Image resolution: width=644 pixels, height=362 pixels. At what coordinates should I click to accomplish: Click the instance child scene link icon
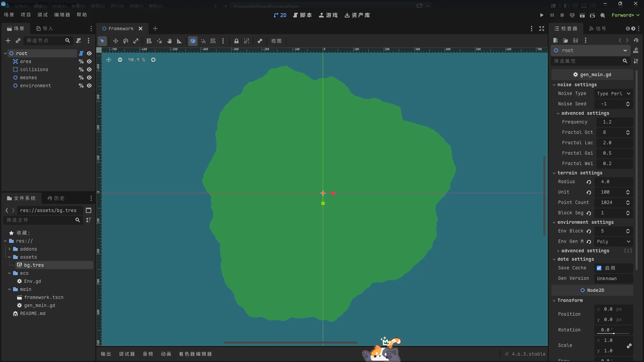pos(18,41)
